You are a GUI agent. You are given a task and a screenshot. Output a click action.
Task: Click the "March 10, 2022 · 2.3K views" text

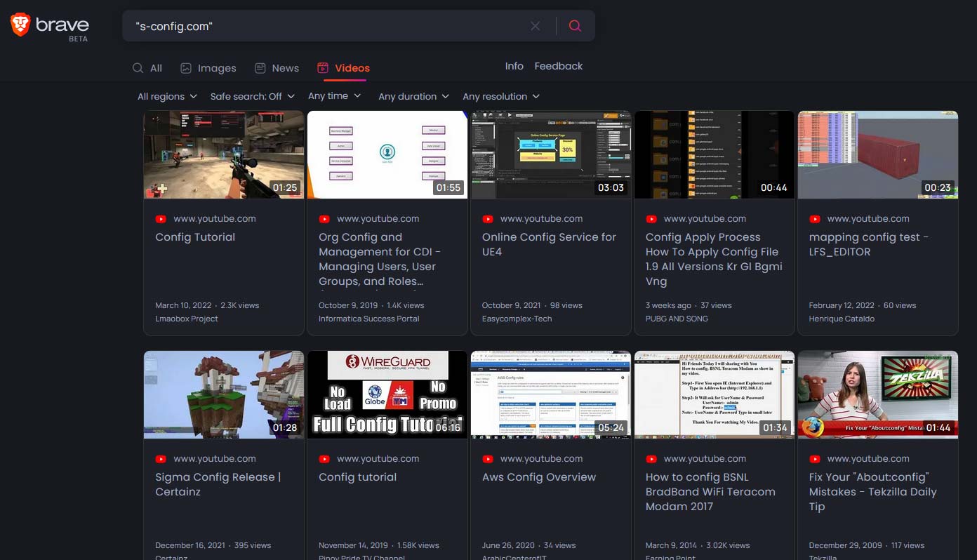207,305
